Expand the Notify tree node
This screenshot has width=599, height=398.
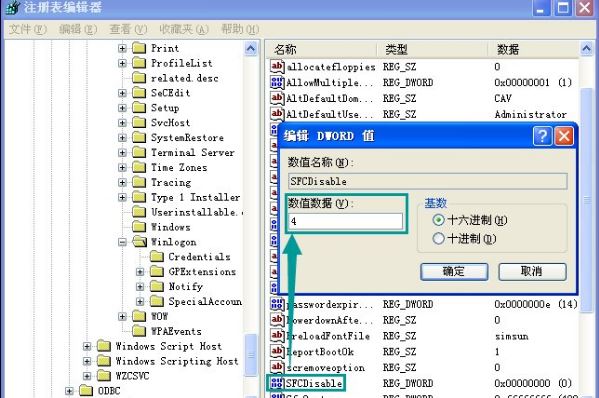[140, 286]
